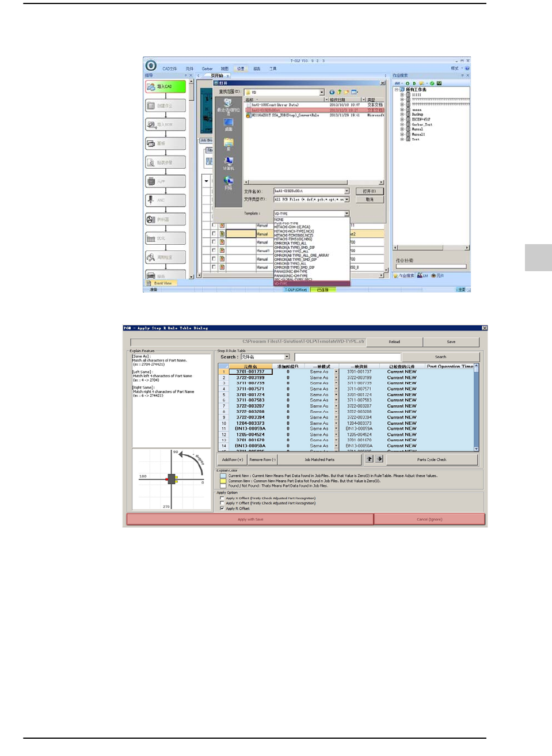Open the CAD文件 menu
Image resolution: width=552 pixels, height=756 pixels.
tap(170, 69)
